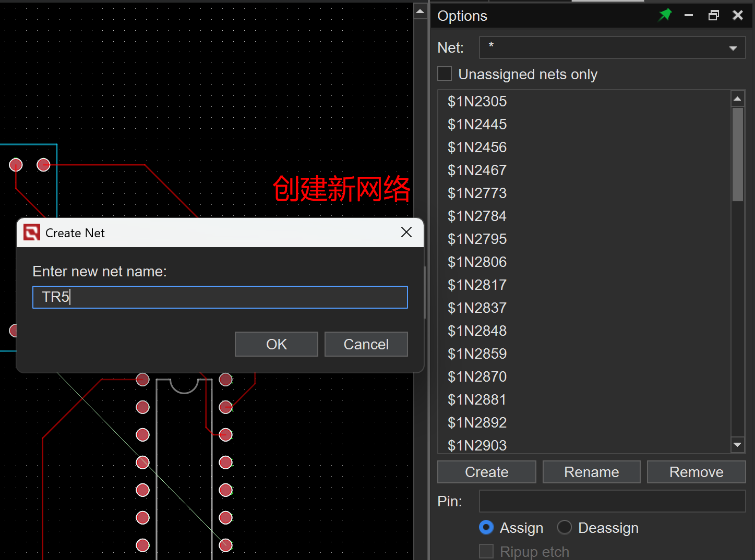Enable Unassigned nets only checkbox
755x560 pixels.
[x=445, y=74]
